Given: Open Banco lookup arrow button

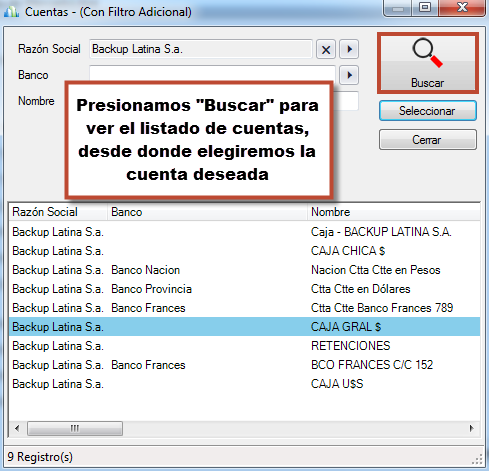Looking at the screenshot, I should [x=349, y=75].
